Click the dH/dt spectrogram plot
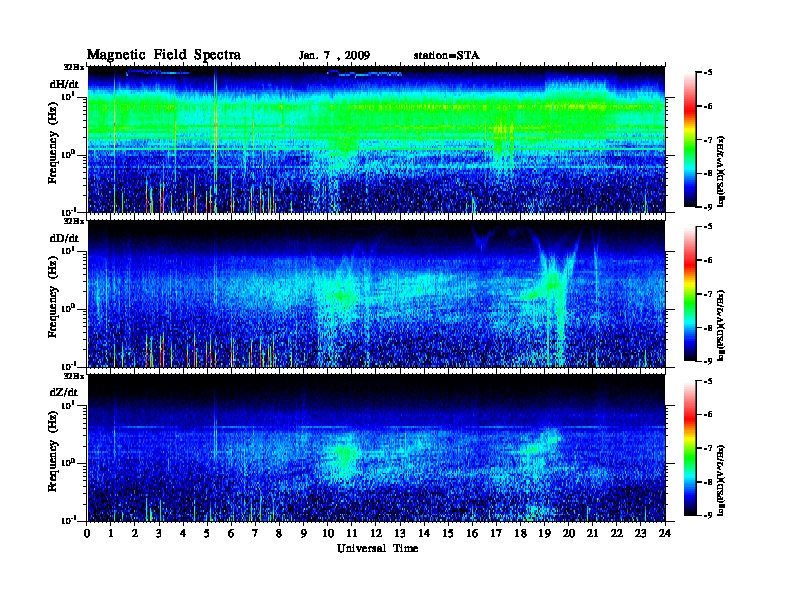The image size is (792, 612). (376, 139)
